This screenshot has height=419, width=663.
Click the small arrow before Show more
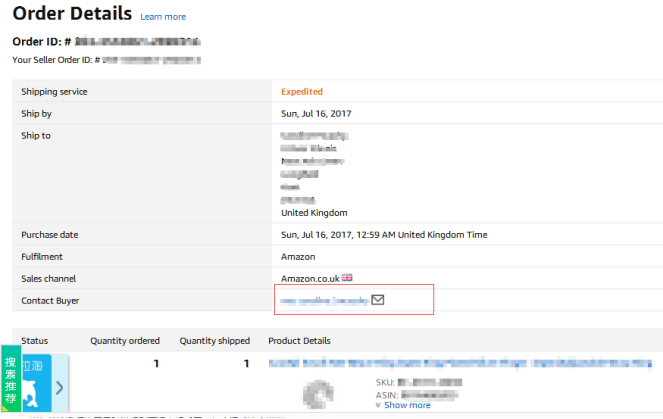tap(378, 405)
